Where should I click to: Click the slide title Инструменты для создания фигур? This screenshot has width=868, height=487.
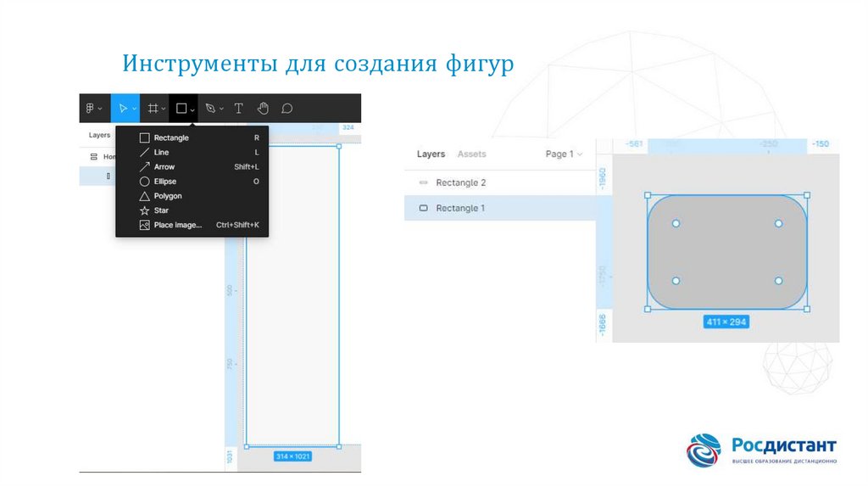(318, 63)
